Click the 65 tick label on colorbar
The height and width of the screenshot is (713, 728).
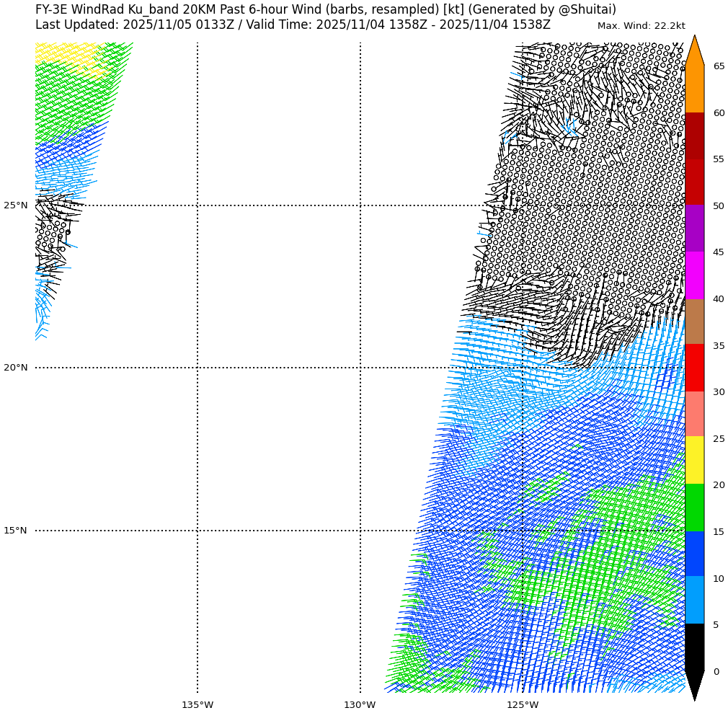(719, 66)
